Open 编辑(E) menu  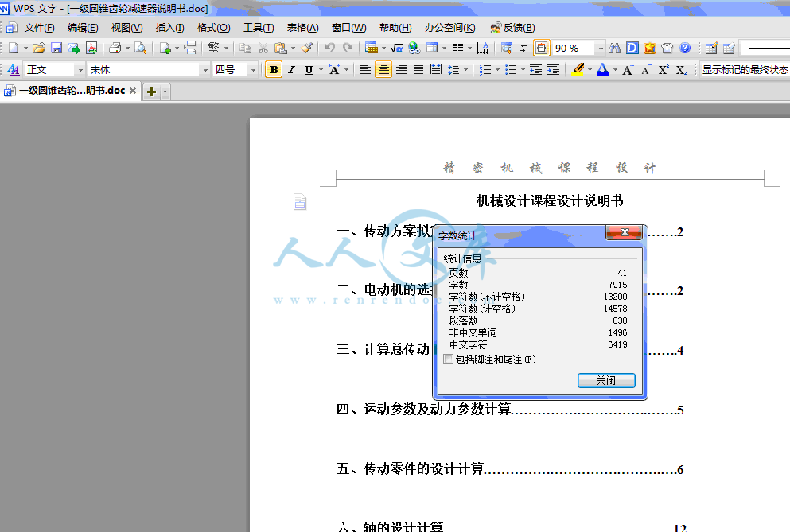coord(83,28)
